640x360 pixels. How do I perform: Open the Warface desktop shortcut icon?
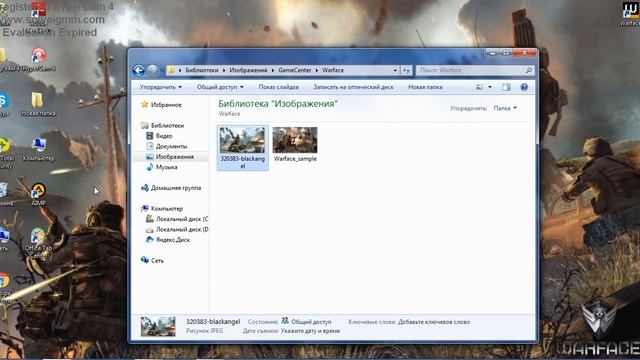[631, 13]
